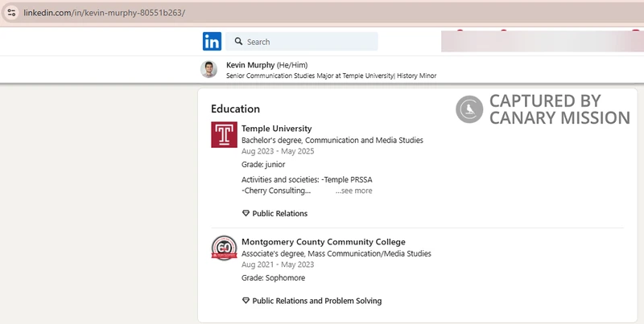Click the Aug 2023 - May 2025 dates
Screen dimensions: 644x324
click(278, 151)
